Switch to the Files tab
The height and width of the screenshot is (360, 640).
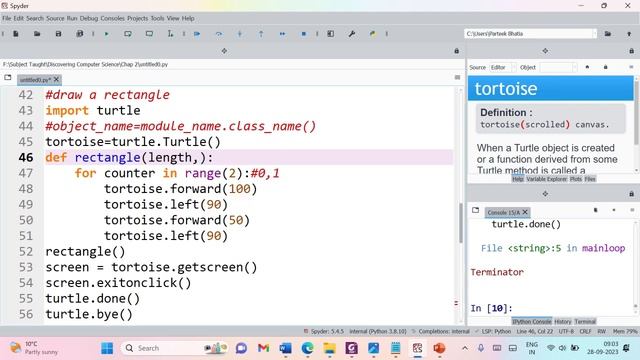[590, 179]
